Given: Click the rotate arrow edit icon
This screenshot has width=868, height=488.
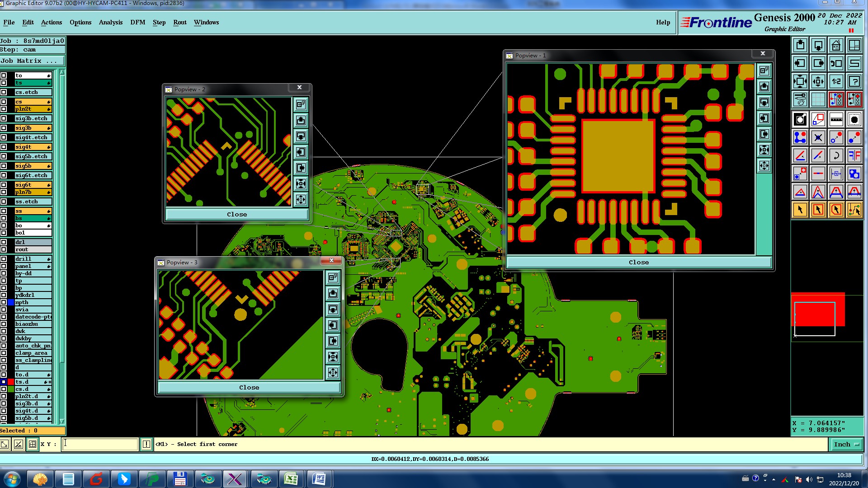Looking at the screenshot, I should pyautogui.click(x=836, y=156).
